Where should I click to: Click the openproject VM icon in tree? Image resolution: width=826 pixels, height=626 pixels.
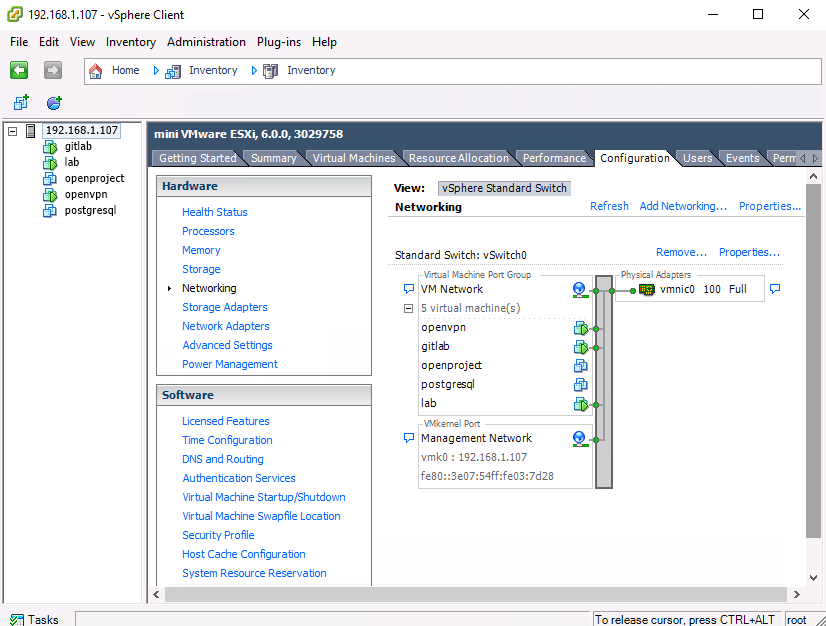50,179
